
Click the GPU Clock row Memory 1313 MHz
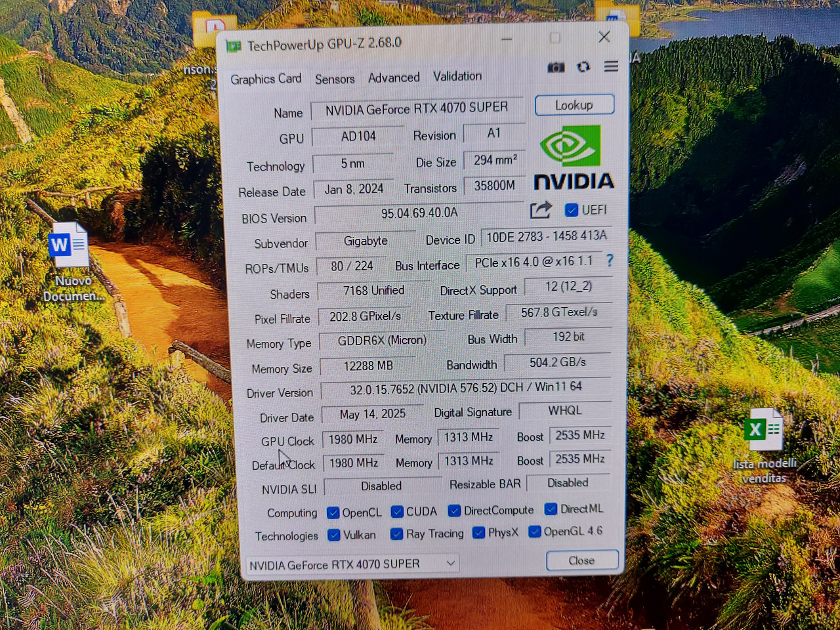pyautogui.click(x=469, y=437)
